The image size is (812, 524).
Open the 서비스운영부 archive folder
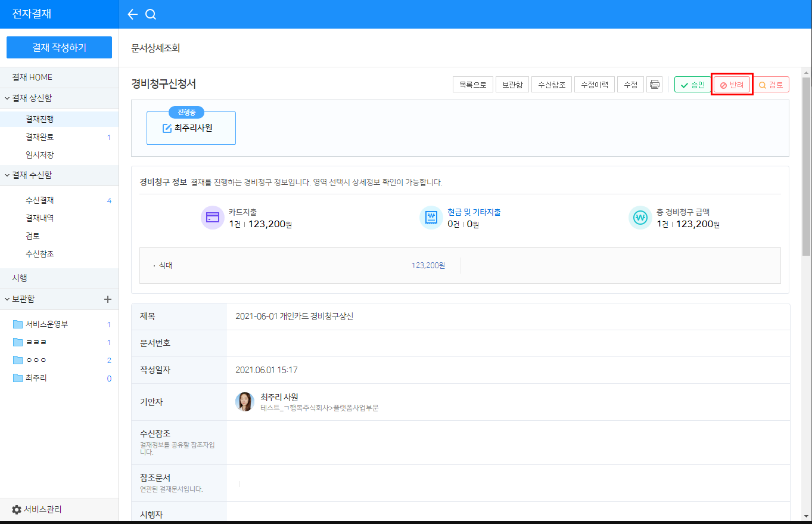point(46,325)
